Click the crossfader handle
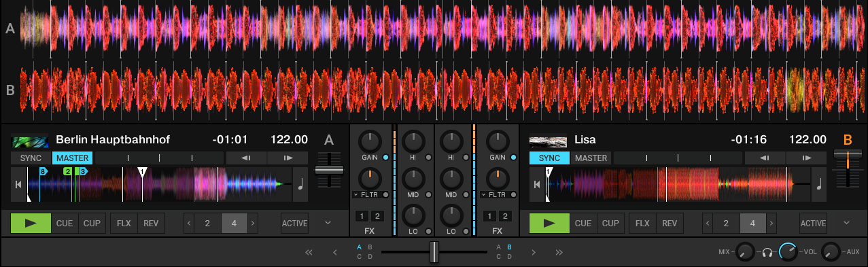This screenshot has height=267, width=868. click(x=434, y=252)
